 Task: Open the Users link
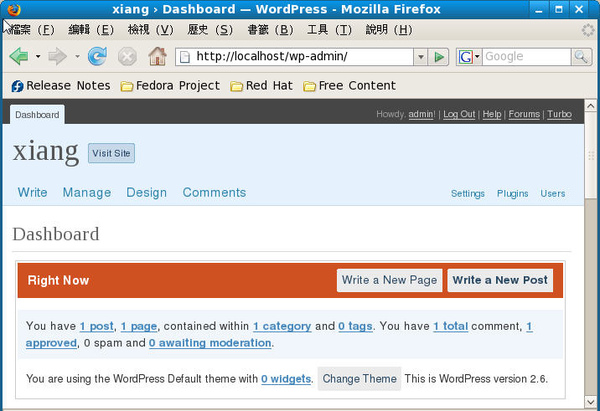pos(553,194)
